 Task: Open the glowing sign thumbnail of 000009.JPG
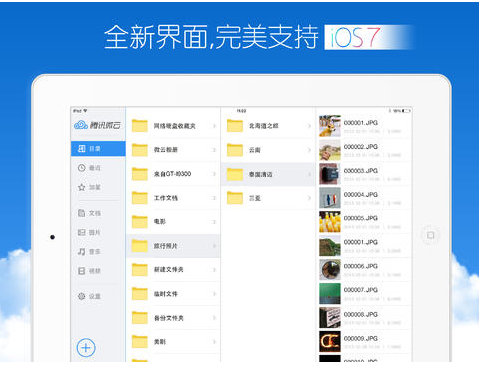tap(330, 342)
